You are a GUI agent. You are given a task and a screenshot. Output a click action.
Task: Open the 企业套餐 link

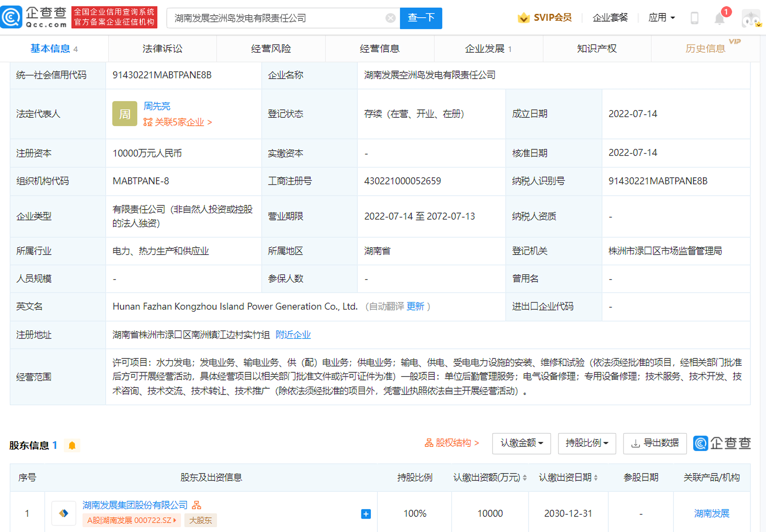(610, 18)
